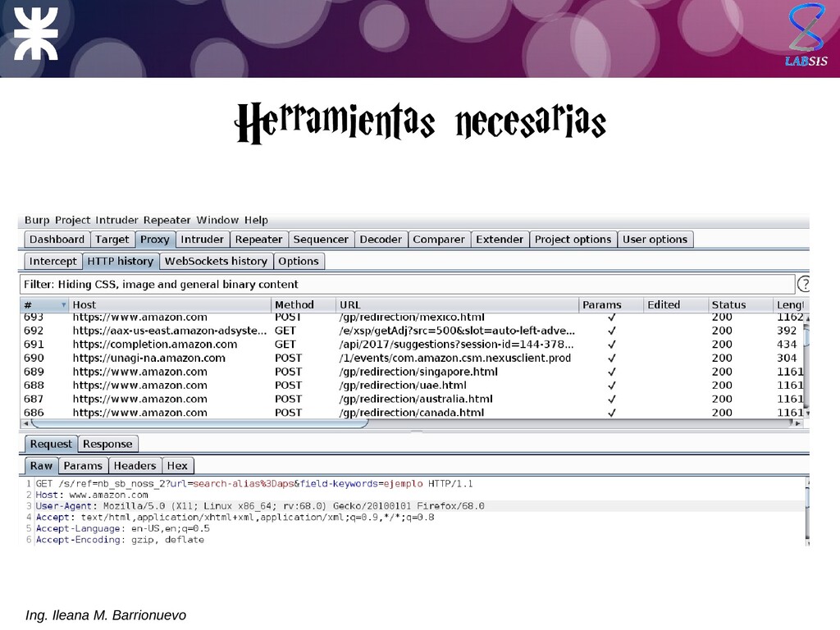The image size is (840, 630).
Task: Click the User-Agent header line
Action: (x=260, y=506)
